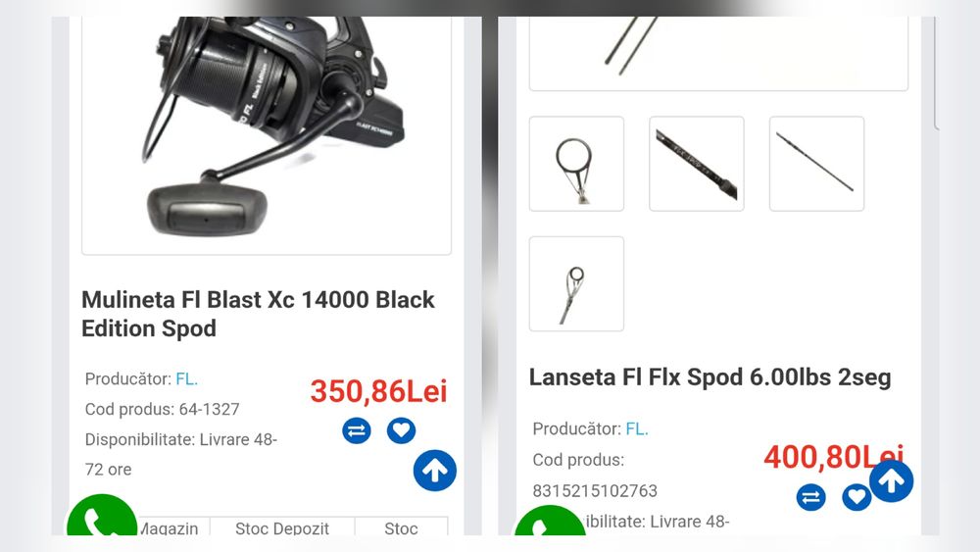Tap green phone button on right page
Screen dimensions: 980x552
pos(550,521)
